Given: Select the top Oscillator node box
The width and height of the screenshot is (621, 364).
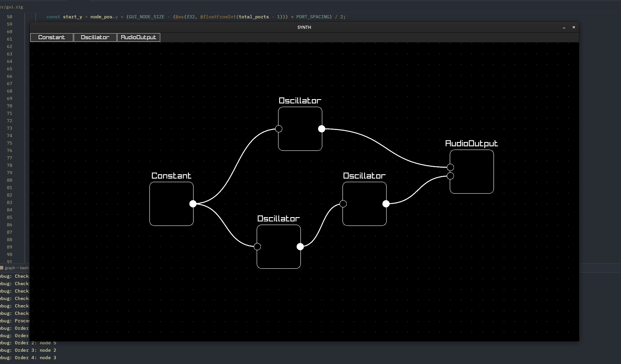Looking at the screenshot, I should (x=300, y=129).
